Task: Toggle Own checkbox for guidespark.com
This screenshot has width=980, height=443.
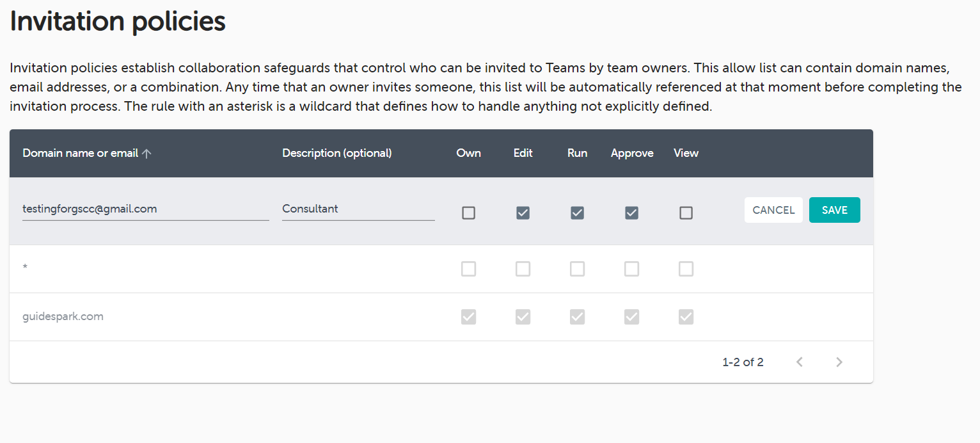Action: (x=468, y=317)
